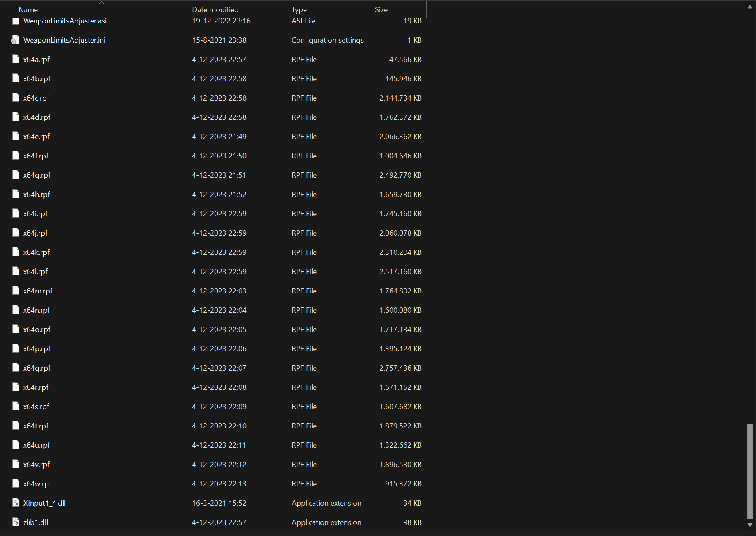Select the x64v.rpf file name
The width and height of the screenshot is (756, 536).
(x=36, y=464)
